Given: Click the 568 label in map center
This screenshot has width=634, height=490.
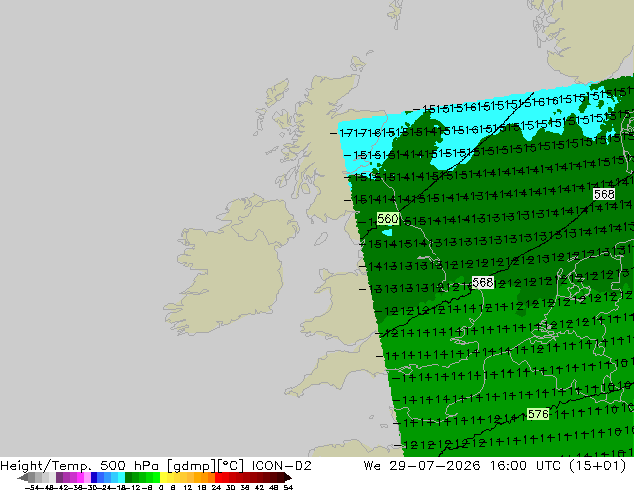Looking at the screenshot, I should tap(483, 282).
